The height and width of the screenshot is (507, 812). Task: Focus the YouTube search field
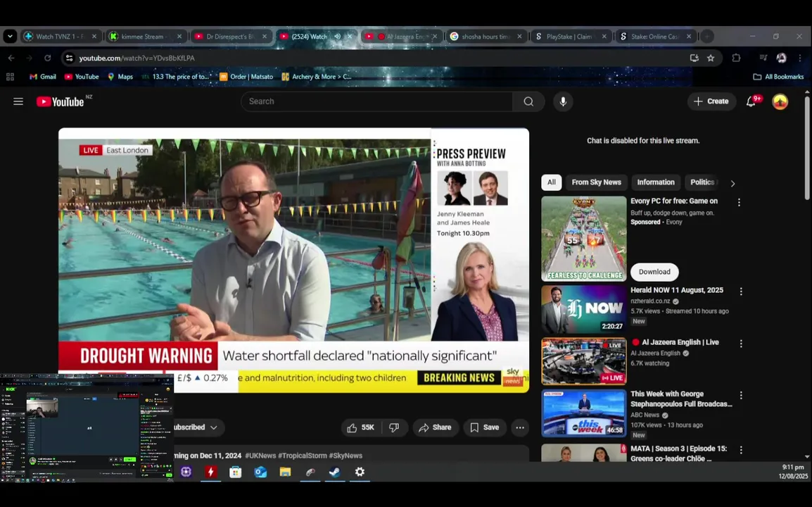[x=377, y=101]
